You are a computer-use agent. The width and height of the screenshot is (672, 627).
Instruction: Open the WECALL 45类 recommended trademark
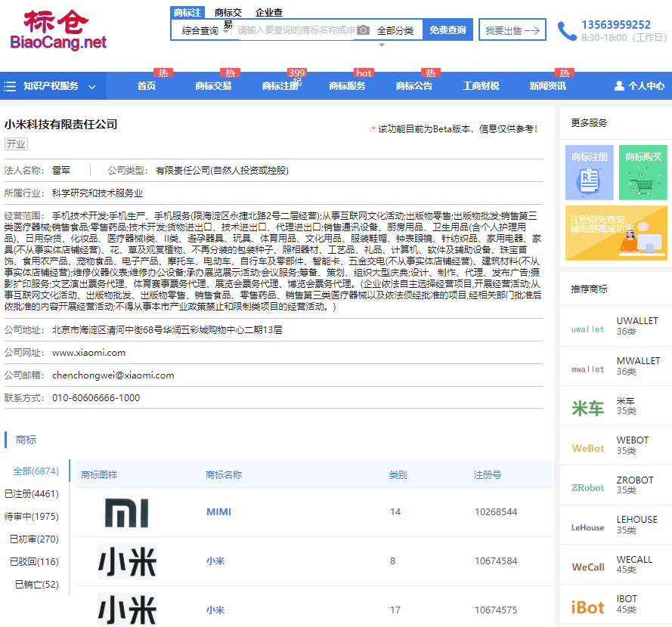634,564
